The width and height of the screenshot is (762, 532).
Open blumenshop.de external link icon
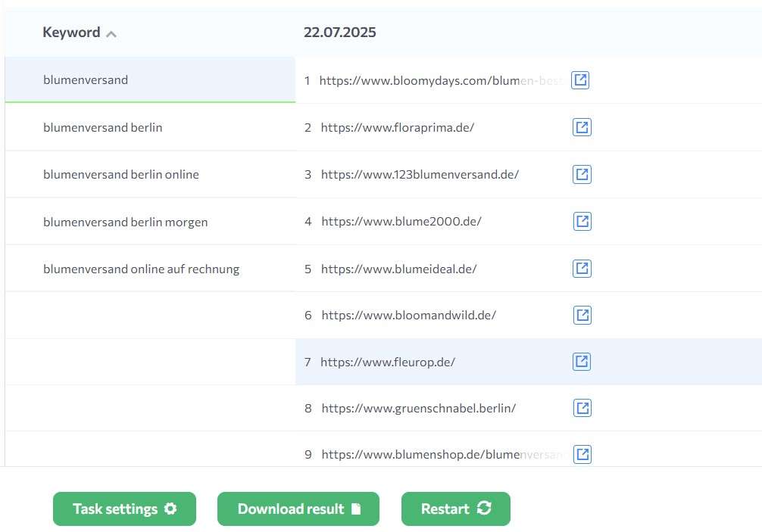582,454
